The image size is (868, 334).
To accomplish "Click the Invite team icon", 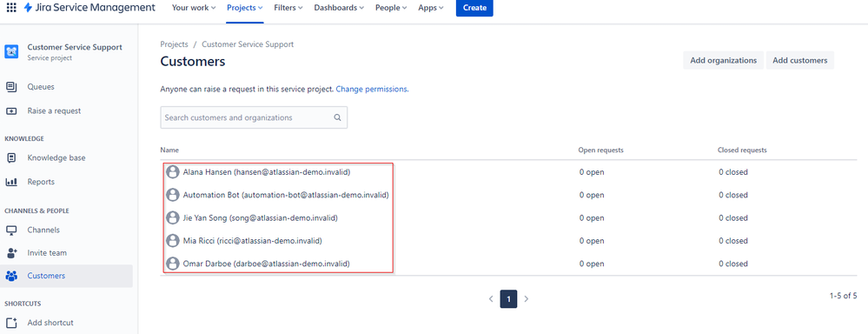I will point(11,252).
